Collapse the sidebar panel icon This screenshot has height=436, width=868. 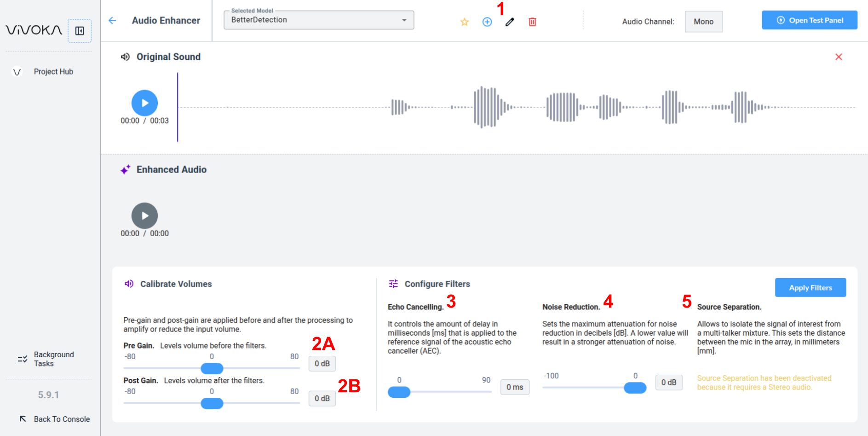coord(80,31)
